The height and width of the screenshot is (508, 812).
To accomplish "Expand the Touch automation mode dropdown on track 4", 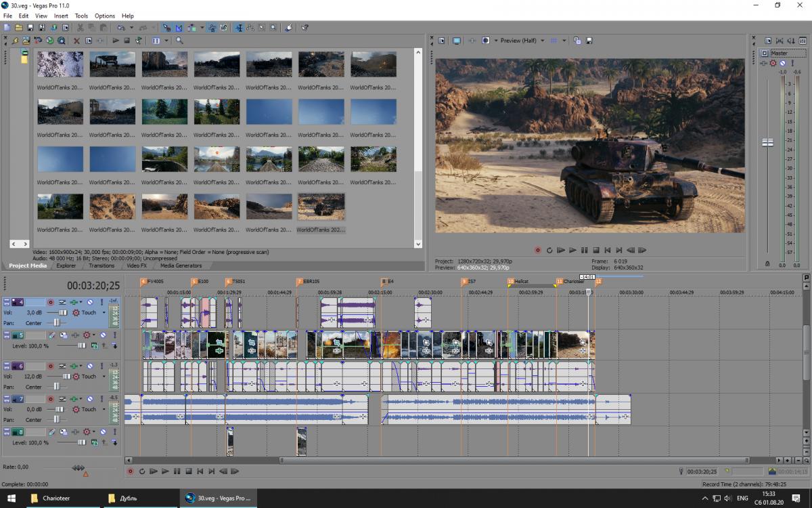I will click(x=104, y=313).
